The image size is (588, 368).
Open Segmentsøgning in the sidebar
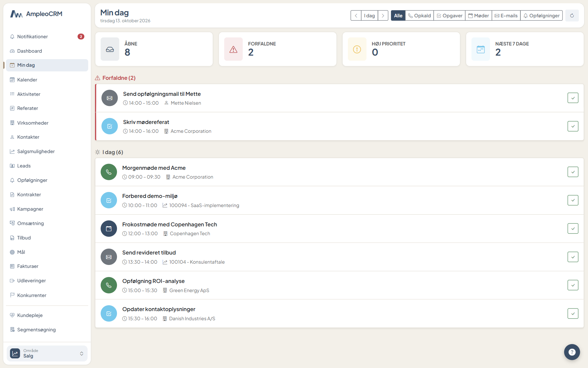pos(47,330)
